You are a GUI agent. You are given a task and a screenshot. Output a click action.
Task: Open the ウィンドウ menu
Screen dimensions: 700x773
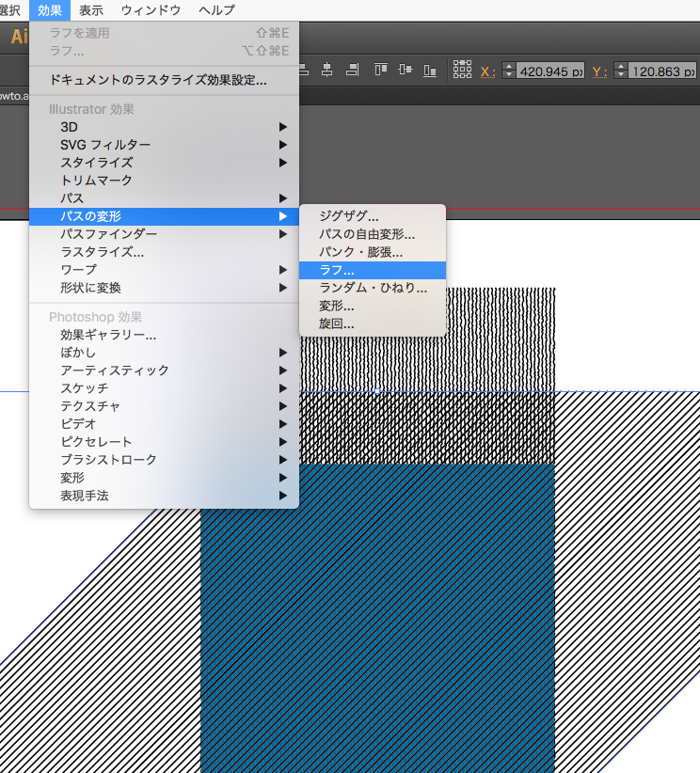point(151,9)
